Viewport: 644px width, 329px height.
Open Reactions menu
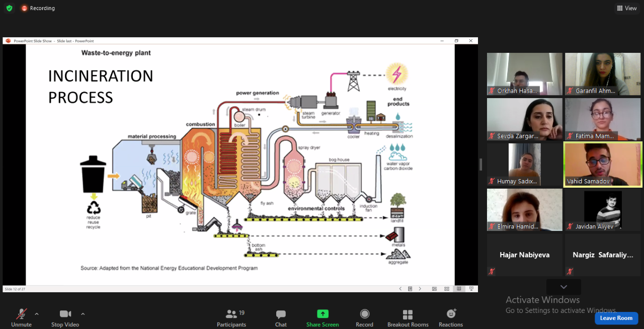point(451,317)
